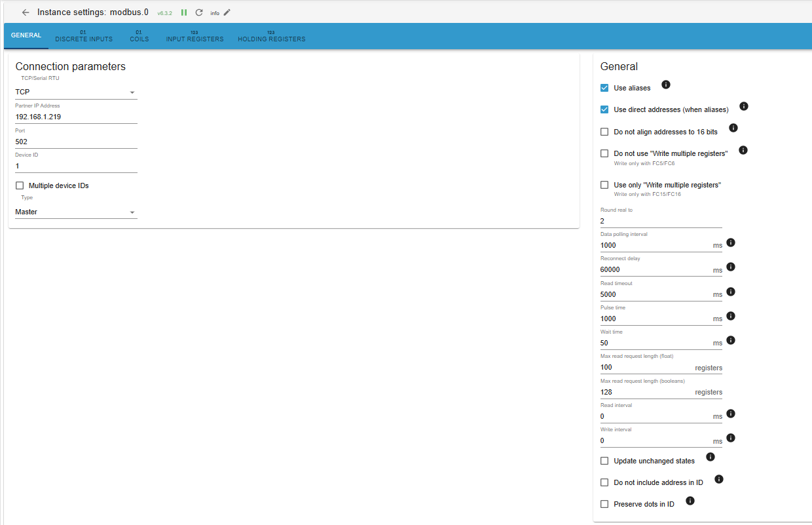Tick the Update unchanged states checkbox
Screen dimensions: 812x525
[x=604, y=461]
